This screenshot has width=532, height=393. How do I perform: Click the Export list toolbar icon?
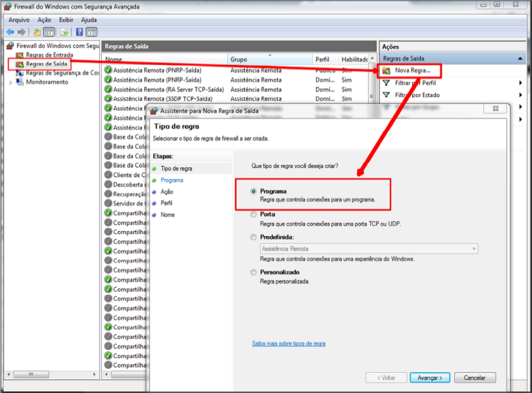pyautogui.click(x=64, y=32)
